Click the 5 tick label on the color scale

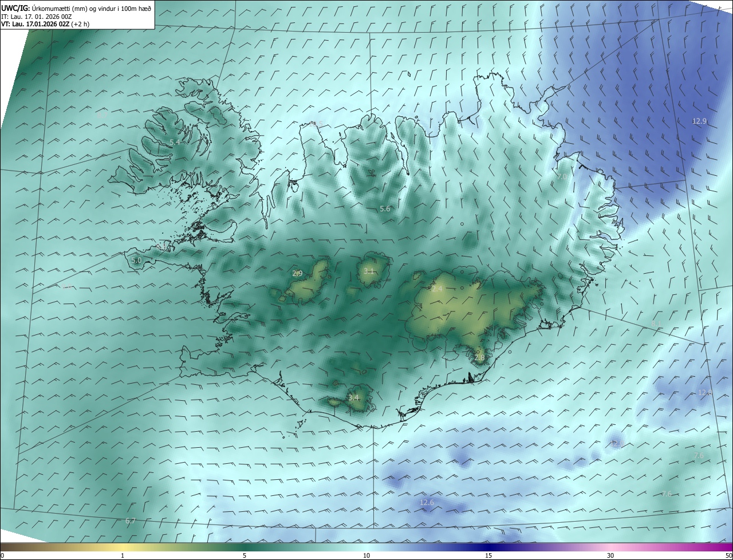tap(245, 555)
